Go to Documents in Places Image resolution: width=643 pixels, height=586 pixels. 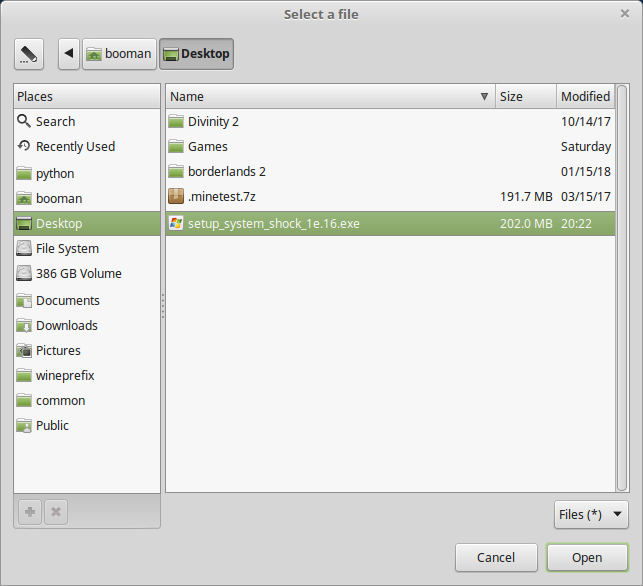tap(87, 301)
